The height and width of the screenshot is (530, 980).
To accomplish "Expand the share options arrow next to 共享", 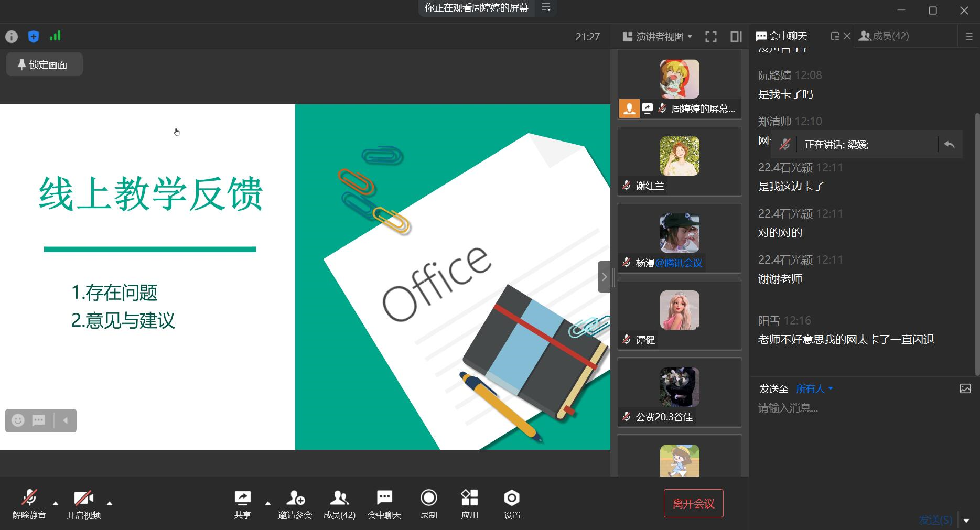I will (x=268, y=503).
